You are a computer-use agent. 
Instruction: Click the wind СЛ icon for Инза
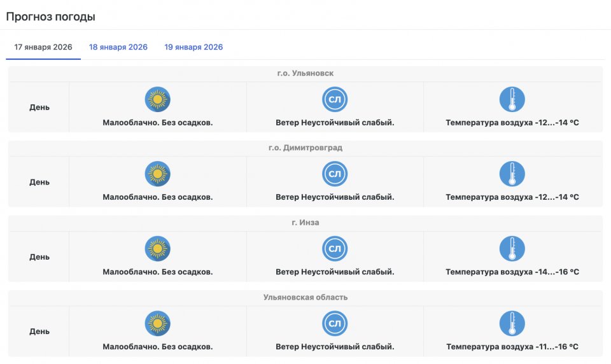point(335,249)
